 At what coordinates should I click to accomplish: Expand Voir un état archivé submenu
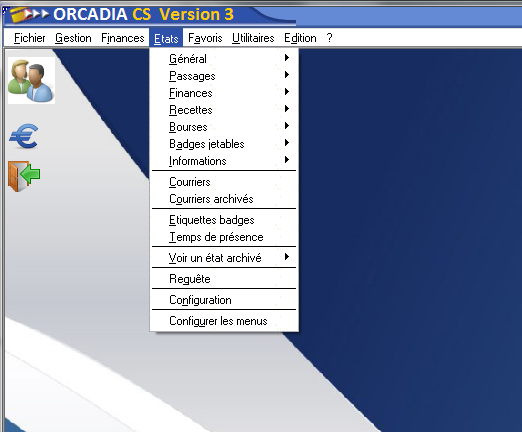click(x=224, y=258)
